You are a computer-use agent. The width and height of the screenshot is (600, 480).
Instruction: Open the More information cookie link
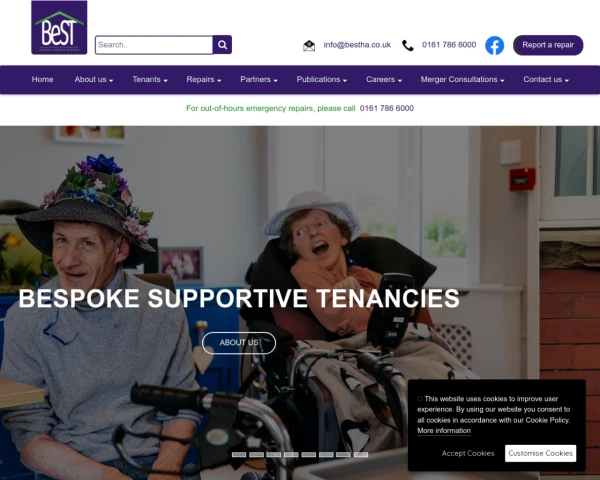click(x=444, y=431)
